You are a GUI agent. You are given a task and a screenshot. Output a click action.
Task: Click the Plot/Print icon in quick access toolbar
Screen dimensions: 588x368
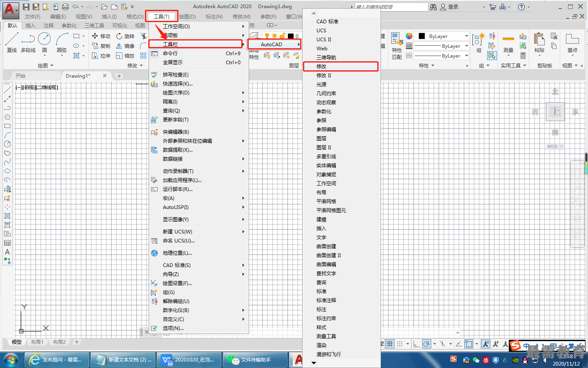click(x=65, y=7)
